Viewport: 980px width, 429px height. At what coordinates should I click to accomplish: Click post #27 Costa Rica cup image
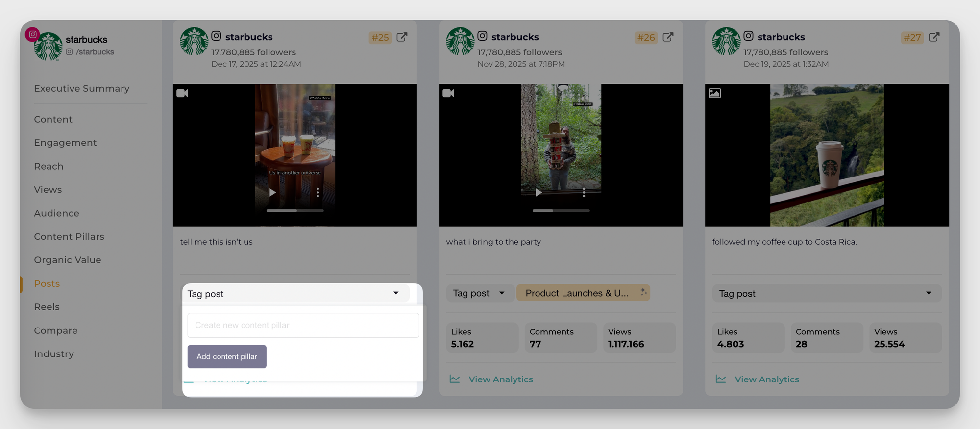point(827,155)
